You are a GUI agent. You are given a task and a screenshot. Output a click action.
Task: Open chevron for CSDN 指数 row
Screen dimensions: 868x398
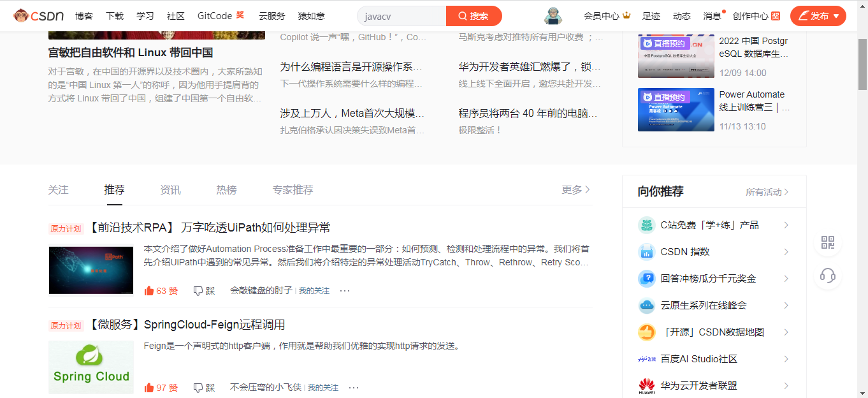pyautogui.click(x=786, y=252)
